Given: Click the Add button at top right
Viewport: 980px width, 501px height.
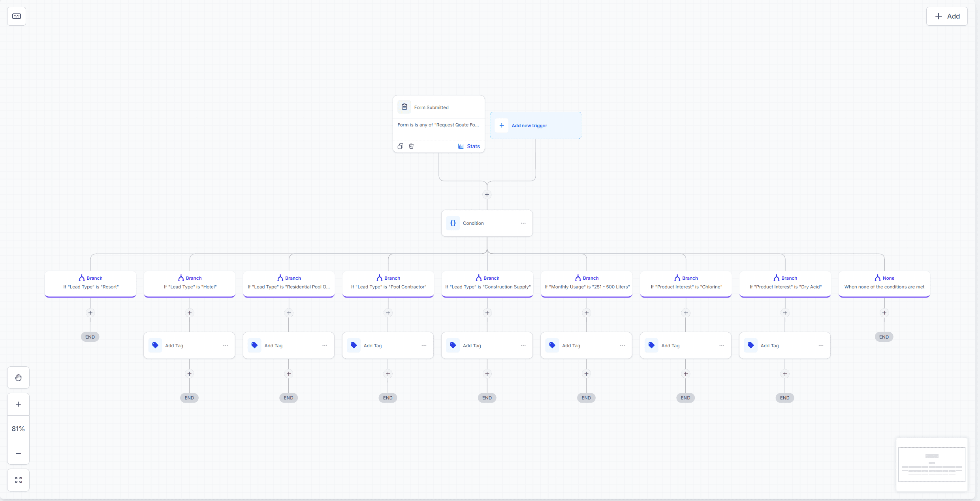Looking at the screenshot, I should (x=947, y=16).
